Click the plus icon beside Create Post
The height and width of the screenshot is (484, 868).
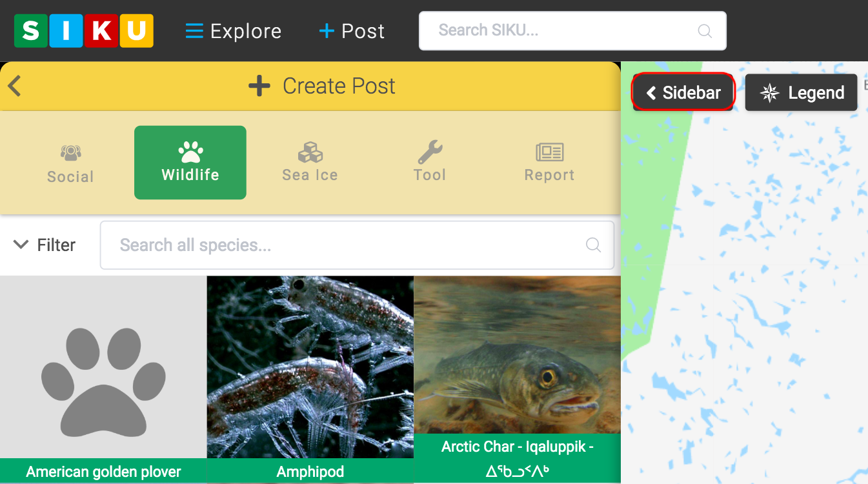click(x=259, y=85)
